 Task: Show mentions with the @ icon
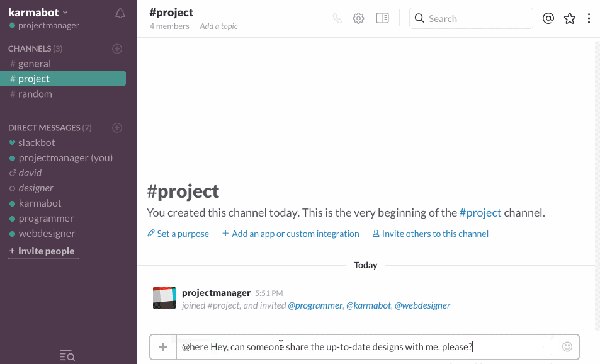(x=548, y=18)
